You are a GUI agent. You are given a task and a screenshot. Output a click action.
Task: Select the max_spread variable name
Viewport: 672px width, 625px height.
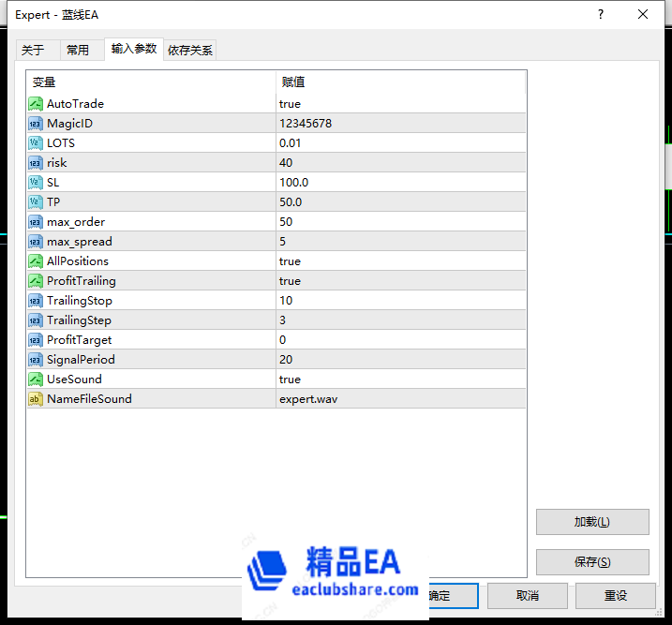pyautogui.click(x=80, y=242)
